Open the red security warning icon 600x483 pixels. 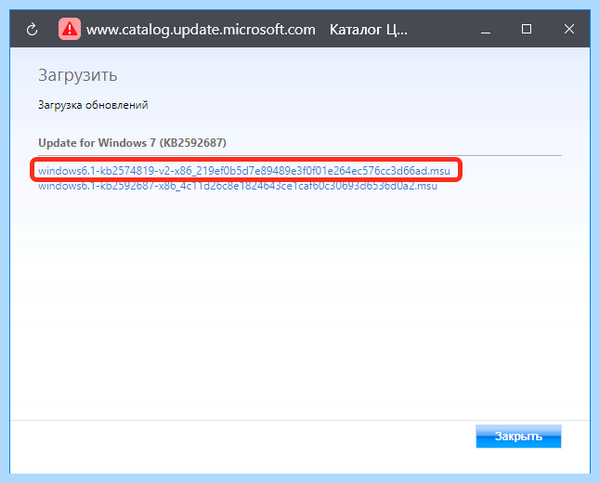click(x=69, y=29)
